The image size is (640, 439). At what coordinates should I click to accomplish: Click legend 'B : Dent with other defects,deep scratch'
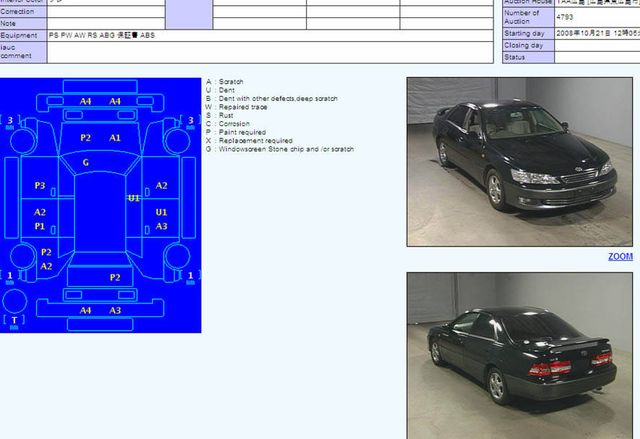272,99
